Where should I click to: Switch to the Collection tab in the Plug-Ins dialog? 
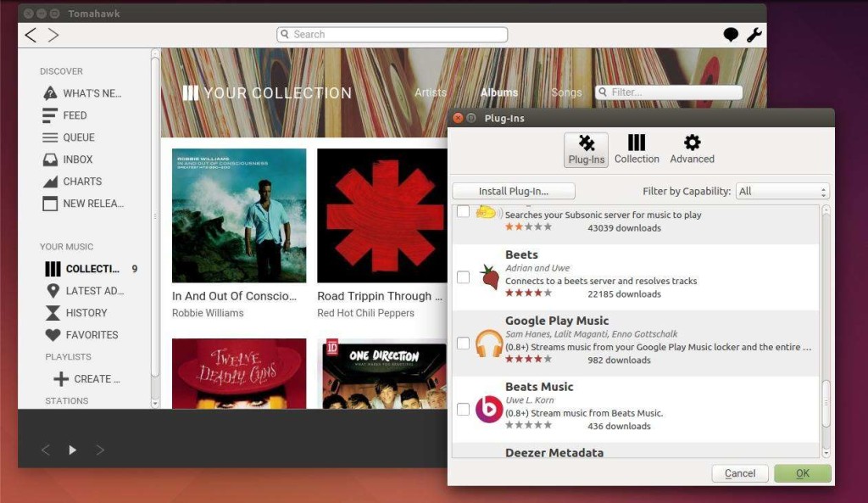point(637,149)
